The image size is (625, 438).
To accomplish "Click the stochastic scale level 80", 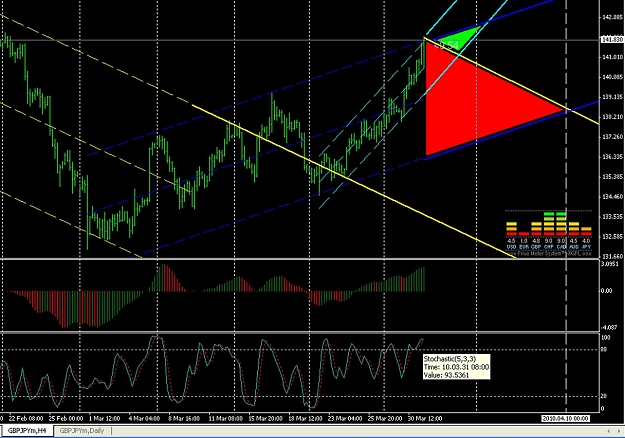I will coord(604,350).
